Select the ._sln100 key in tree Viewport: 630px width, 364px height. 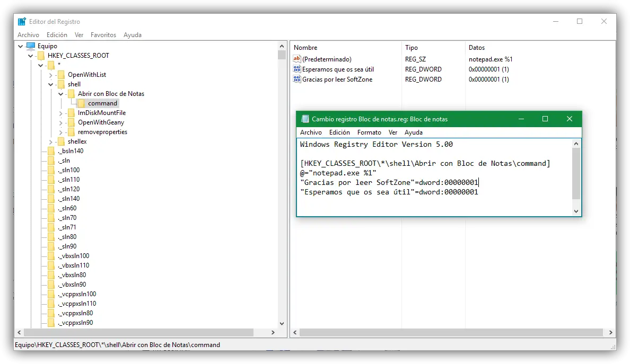[69, 170]
